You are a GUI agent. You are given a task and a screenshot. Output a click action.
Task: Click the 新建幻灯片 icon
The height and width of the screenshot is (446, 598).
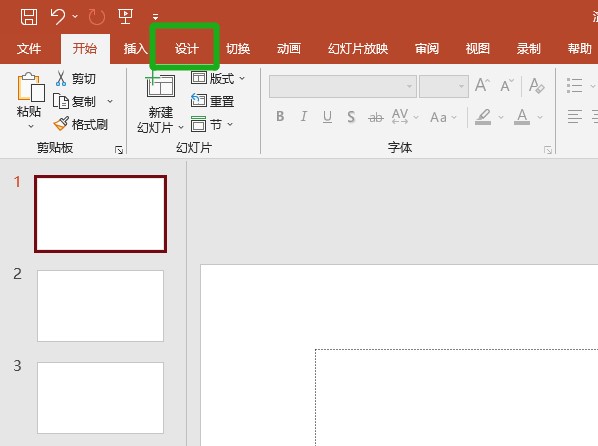pos(161,85)
